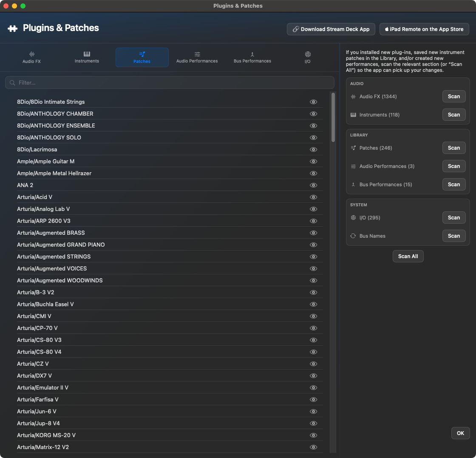Select Arturia/Augmented WOODWINDS row
This screenshot has width=476, height=458.
click(x=170, y=280)
